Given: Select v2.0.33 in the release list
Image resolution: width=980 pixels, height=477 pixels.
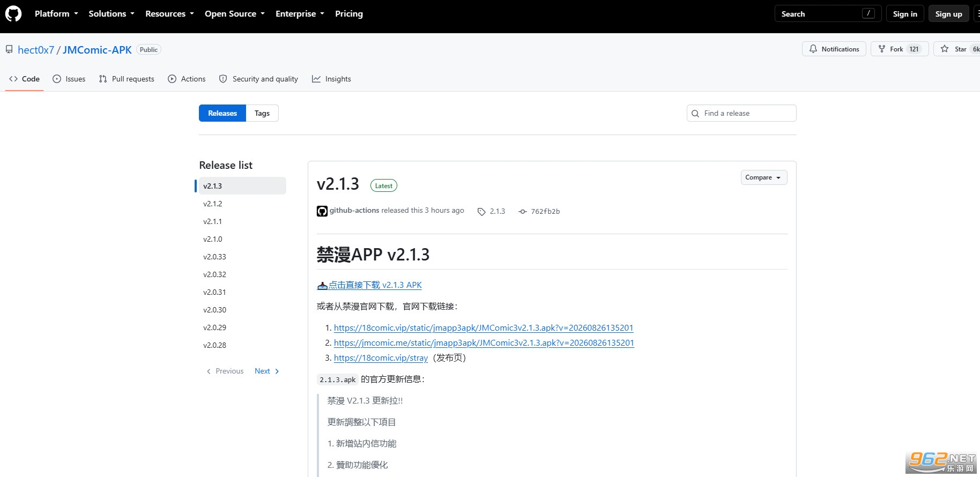Looking at the screenshot, I should (x=242, y=257).
